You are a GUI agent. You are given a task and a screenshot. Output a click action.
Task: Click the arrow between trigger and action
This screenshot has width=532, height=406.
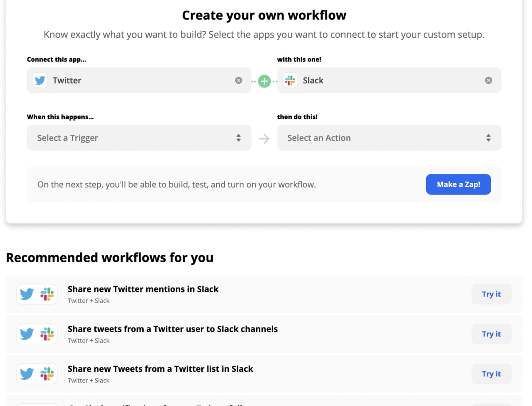(x=264, y=139)
